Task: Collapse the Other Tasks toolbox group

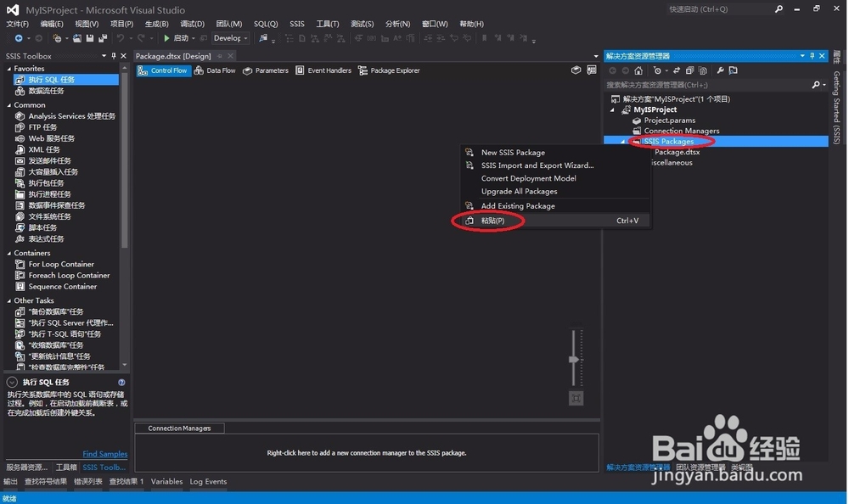Action: (8, 300)
